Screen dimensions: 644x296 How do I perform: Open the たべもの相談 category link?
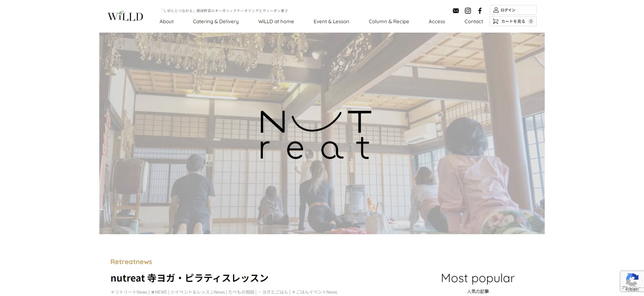[x=241, y=292]
